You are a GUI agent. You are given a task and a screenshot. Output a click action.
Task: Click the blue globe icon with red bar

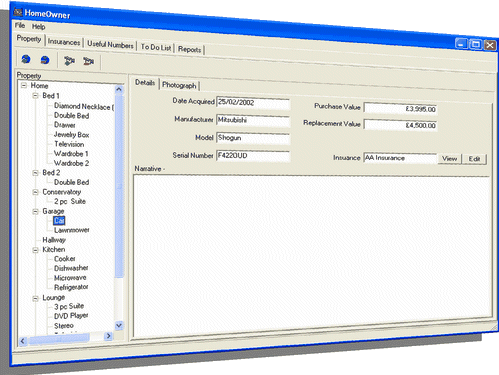(x=45, y=60)
